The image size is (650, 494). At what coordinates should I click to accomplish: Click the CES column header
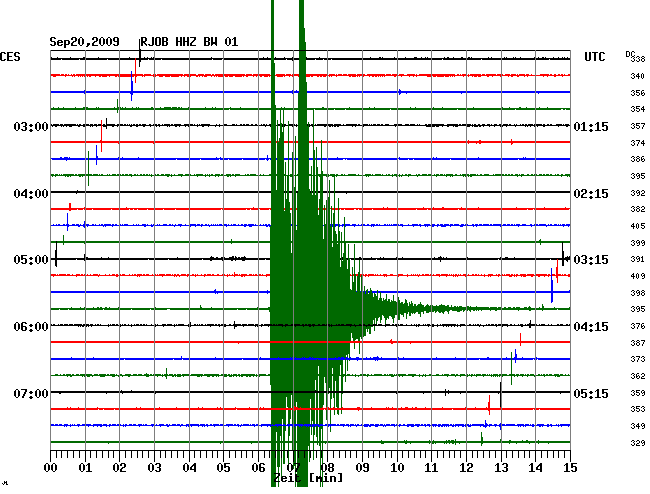tap(10, 57)
